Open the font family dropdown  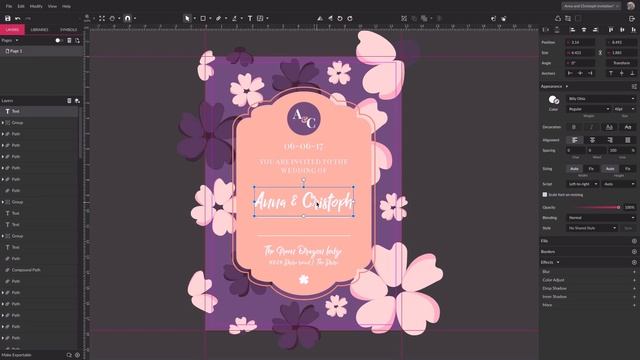coord(601,98)
